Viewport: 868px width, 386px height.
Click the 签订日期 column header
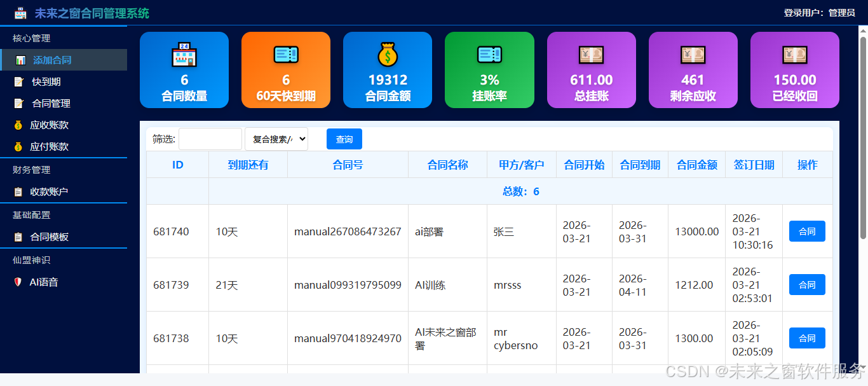754,165
